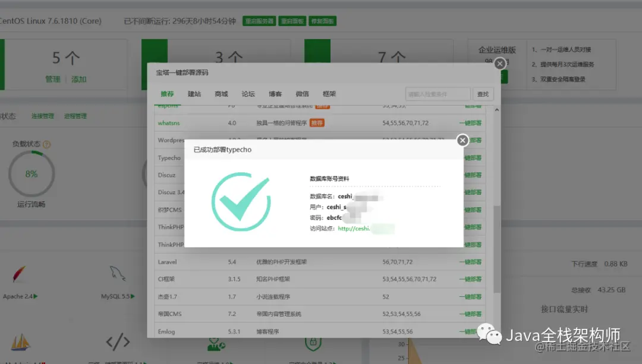The height and width of the screenshot is (364, 642).
Task: Select the whatsns row name
Action: pyautogui.click(x=169, y=123)
